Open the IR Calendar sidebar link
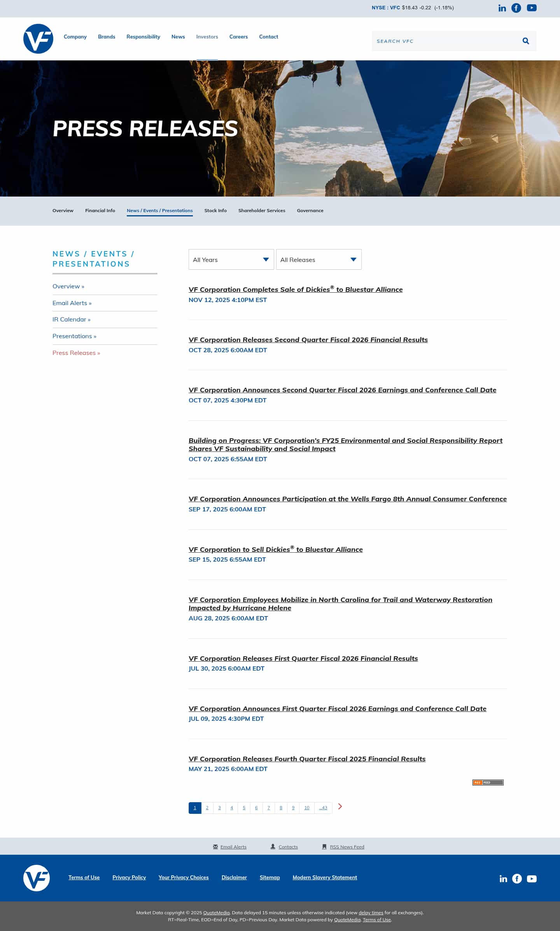 click(72, 319)
